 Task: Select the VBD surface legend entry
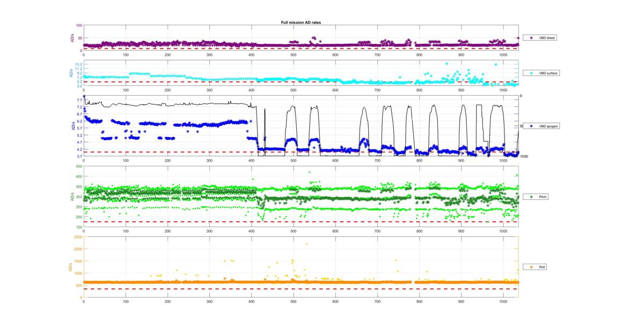542,72
